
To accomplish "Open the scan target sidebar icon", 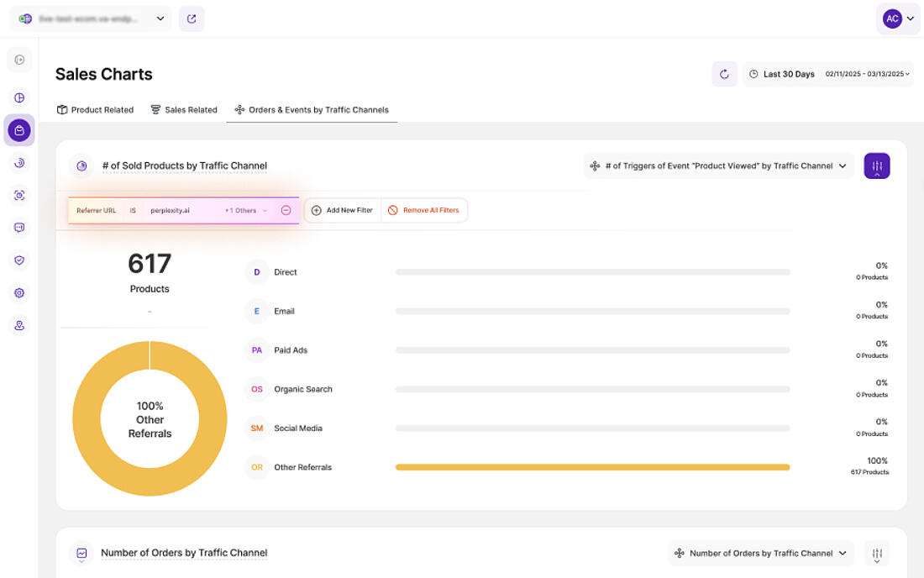I will click(x=19, y=196).
